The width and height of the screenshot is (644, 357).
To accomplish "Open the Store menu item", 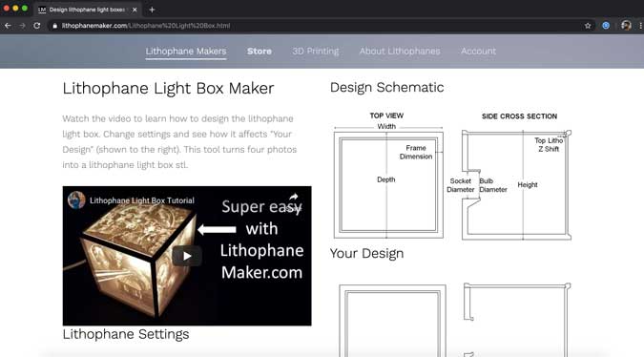I will 260,52.
